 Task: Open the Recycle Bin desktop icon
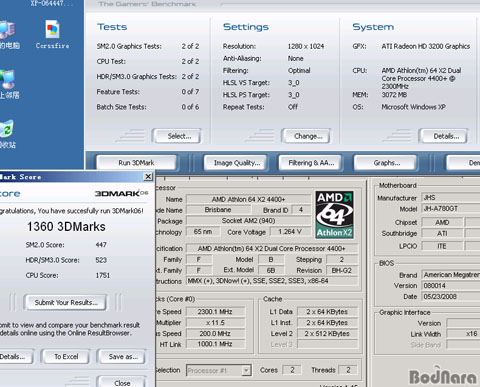click(x=7, y=134)
